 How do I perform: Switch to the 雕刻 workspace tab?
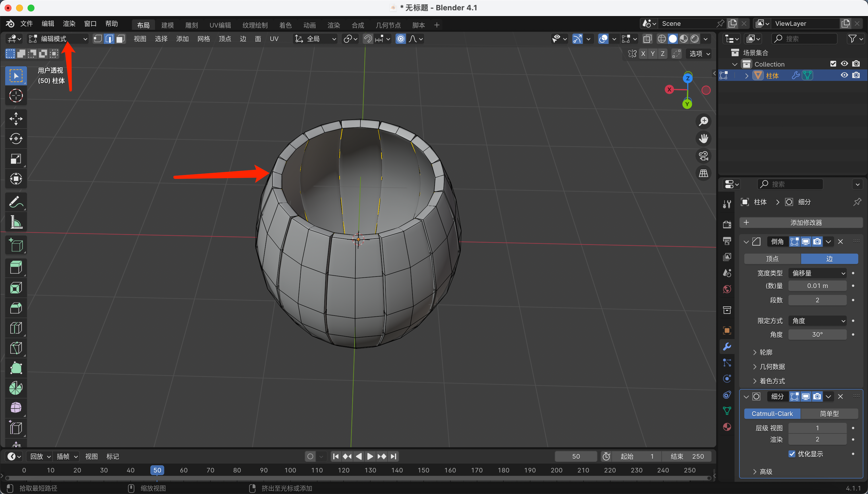pyautogui.click(x=191, y=25)
